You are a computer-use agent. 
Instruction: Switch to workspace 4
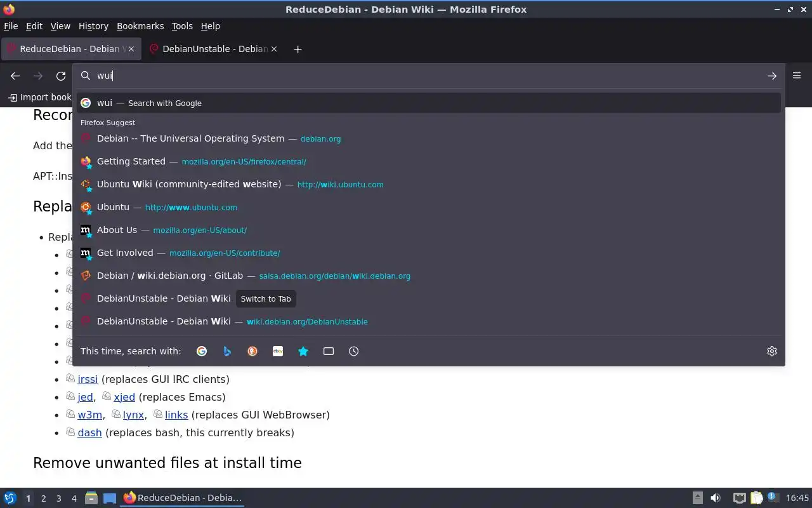(74, 498)
